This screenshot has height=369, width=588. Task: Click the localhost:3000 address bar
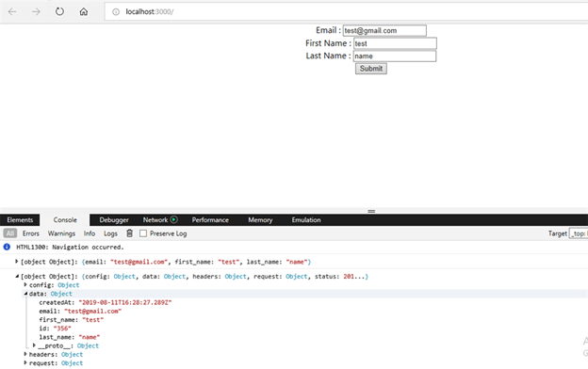pyautogui.click(x=345, y=12)
